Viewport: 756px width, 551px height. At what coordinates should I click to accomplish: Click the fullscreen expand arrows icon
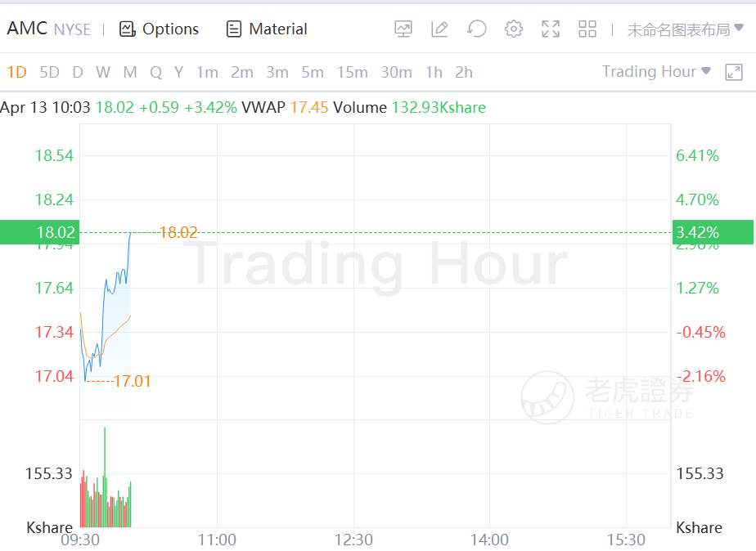coord(551,29)
